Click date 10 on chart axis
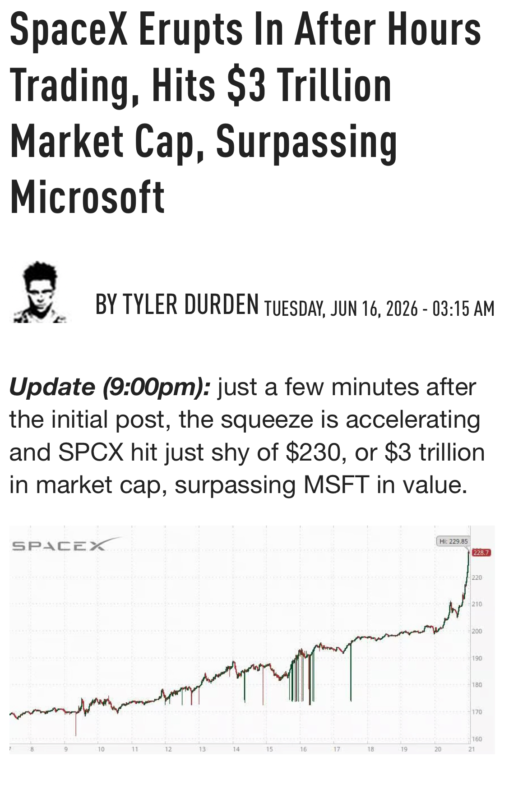This screenshot has height=812, width=532. 101,749
